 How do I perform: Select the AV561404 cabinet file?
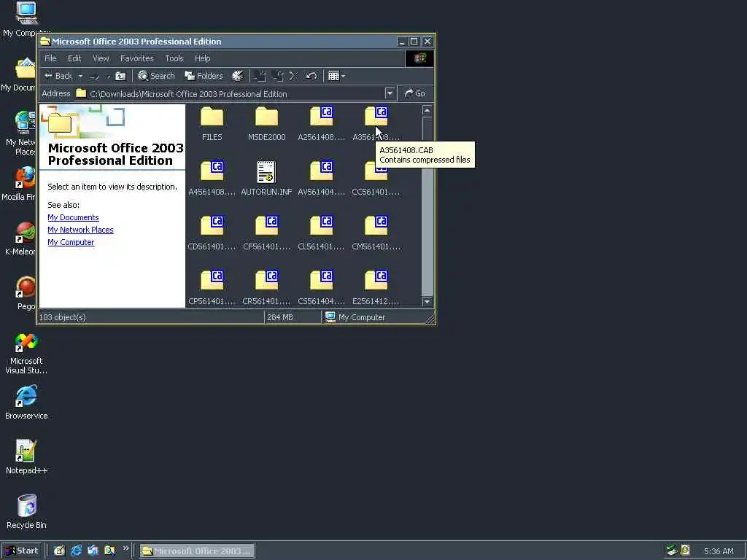pos(321,178)
